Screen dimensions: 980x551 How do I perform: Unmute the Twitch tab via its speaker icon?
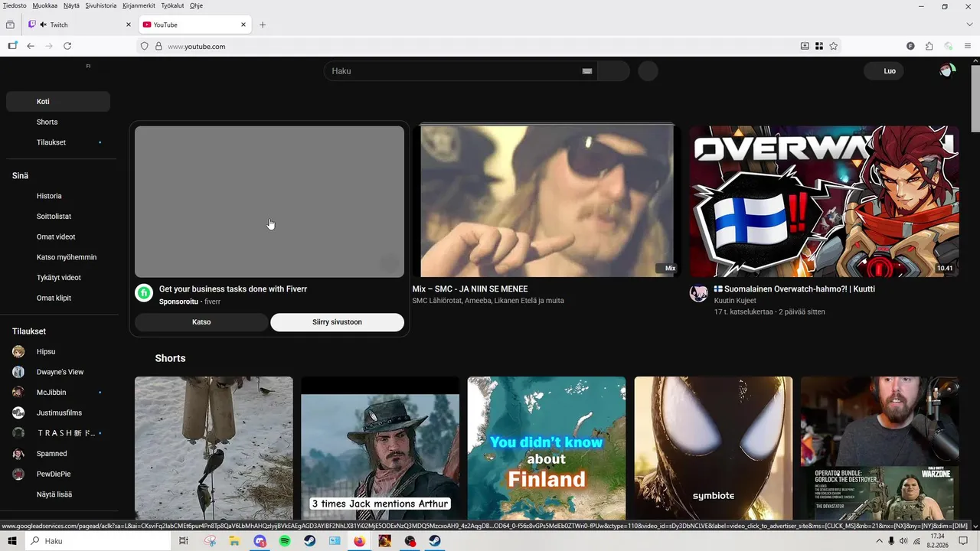(43, 24)
